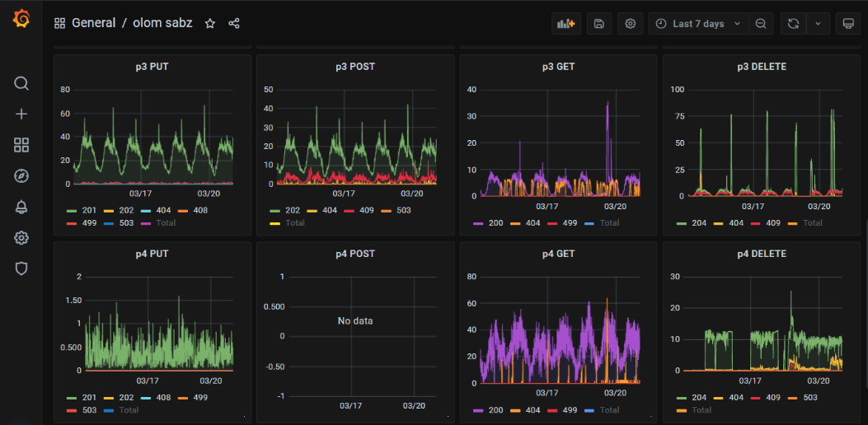Click the Grafana logo home icon
Viewport: 868px width, 425px height.
(21, 20)
